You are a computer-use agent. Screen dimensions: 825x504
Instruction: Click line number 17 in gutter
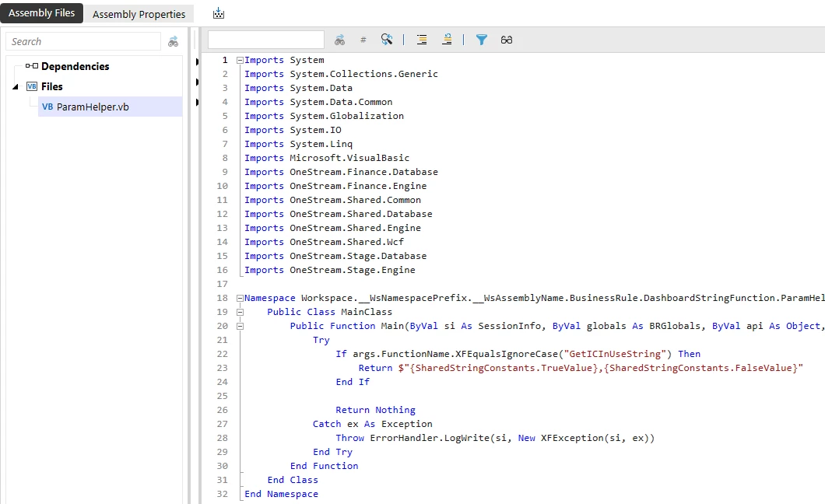coord(223,285)
